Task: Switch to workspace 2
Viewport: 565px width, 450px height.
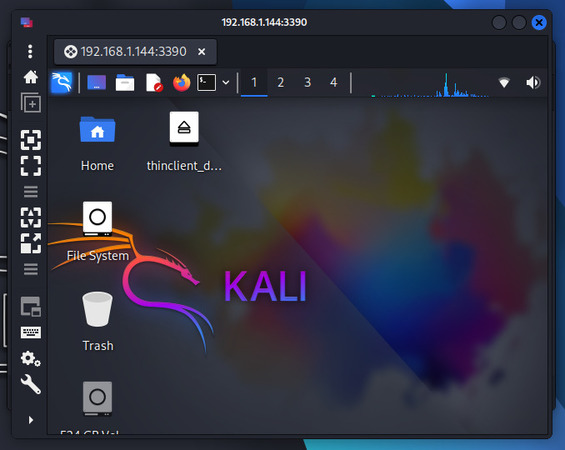Action: [x=281, y=83]
